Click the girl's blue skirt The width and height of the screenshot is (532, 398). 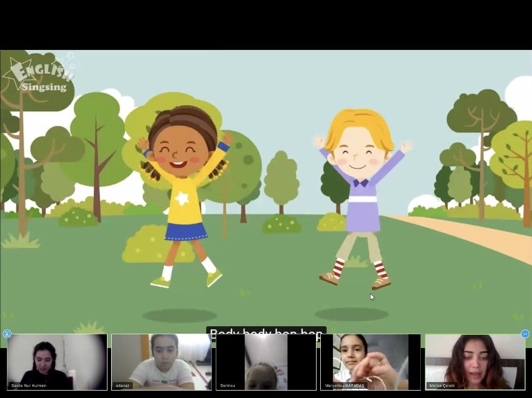[x=186, y=231]
